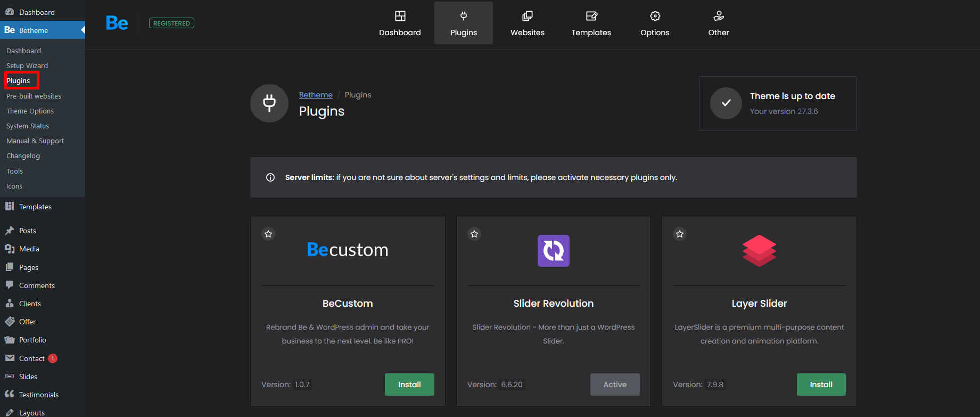980x417 pixels.
Task: Open Manual & Support in sidebar
Action: pos(35,141)
